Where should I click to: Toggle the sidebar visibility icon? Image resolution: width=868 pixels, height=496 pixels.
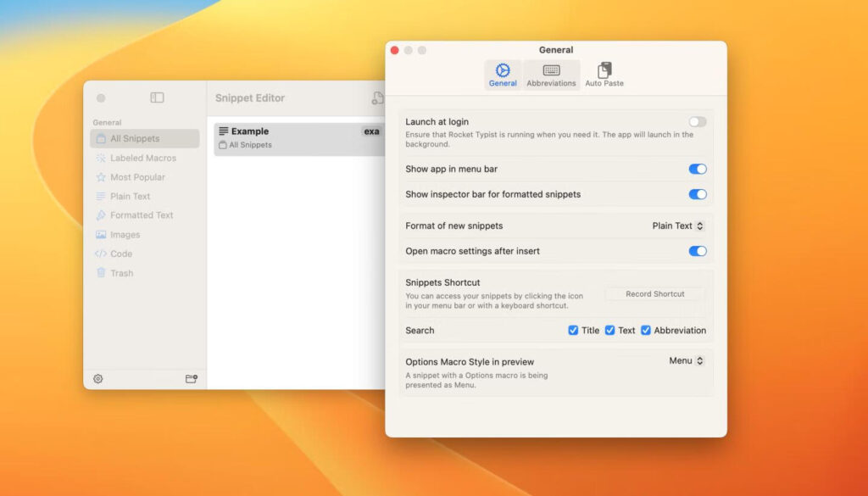coord(155,98)
